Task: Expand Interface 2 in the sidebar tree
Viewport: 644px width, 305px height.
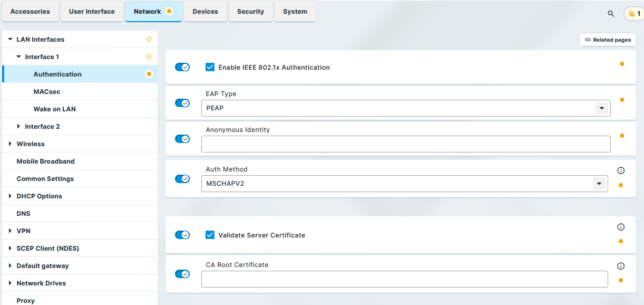Action: pyautogui.click(x=19, y=127)
